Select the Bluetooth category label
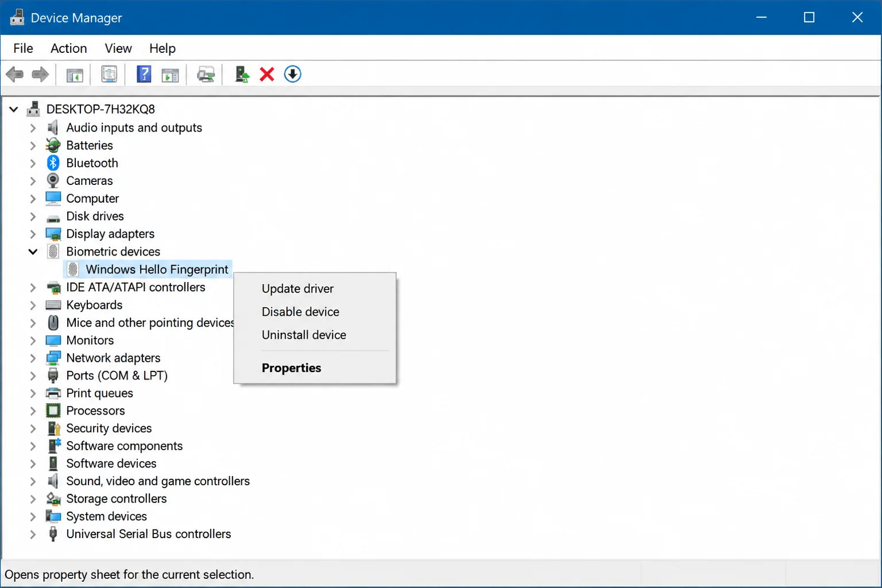 coord(92,163)
